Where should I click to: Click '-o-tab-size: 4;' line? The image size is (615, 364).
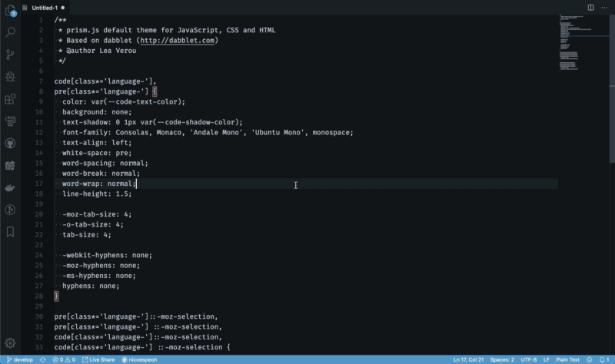[x=93, y=224]
